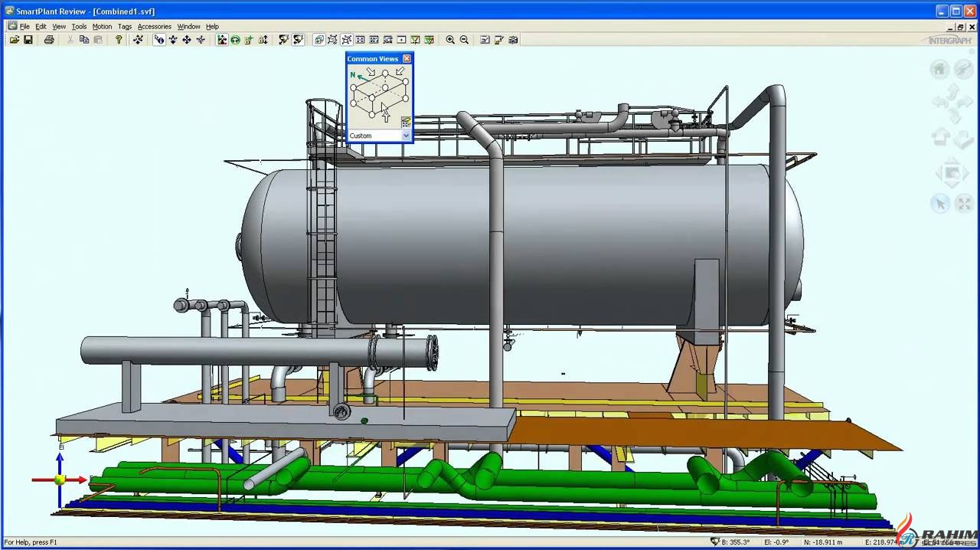Click the mini view icon in Common Views
This screenshot has height=550, width=980.
[406, 122]
